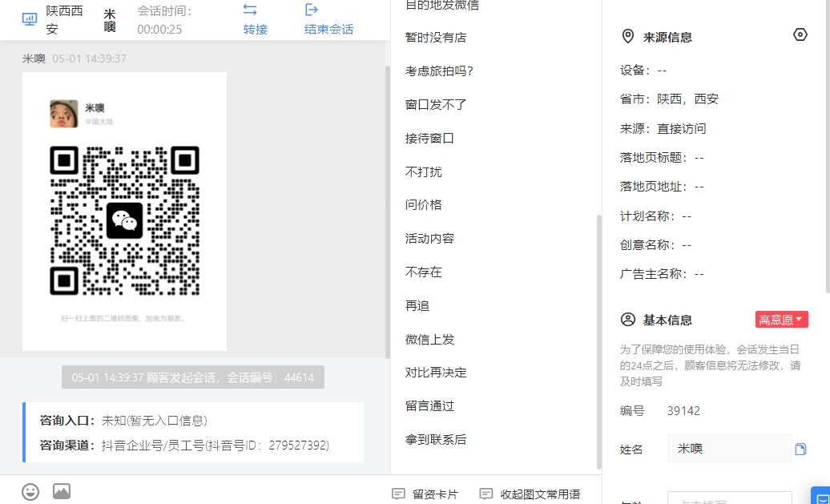Viewport: 830px width, 504px height.
Task: Click the 陕西西安 location in header
Action: (64, 20)
